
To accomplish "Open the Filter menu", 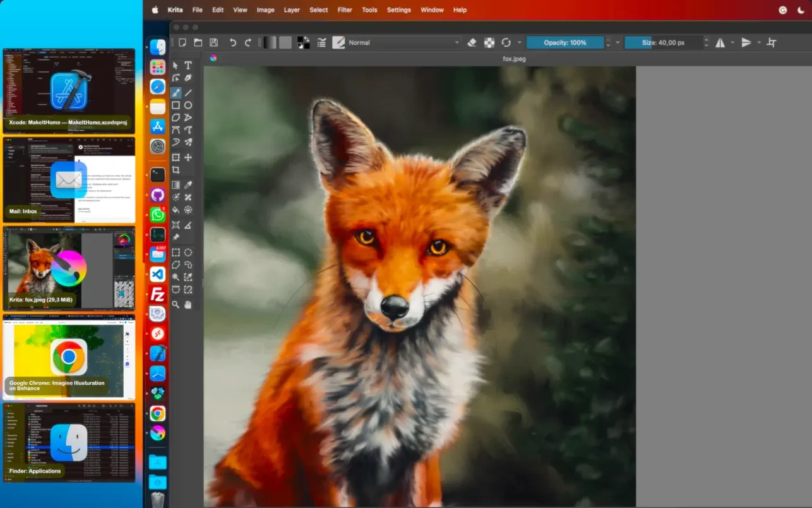I will point(345,9).
